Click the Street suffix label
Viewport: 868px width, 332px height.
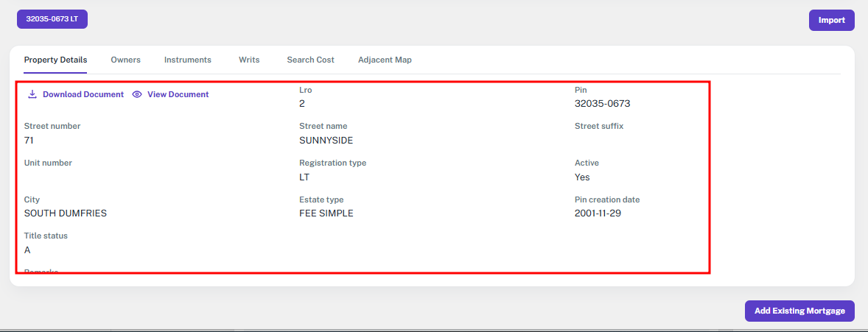click(x=599, y=126)
